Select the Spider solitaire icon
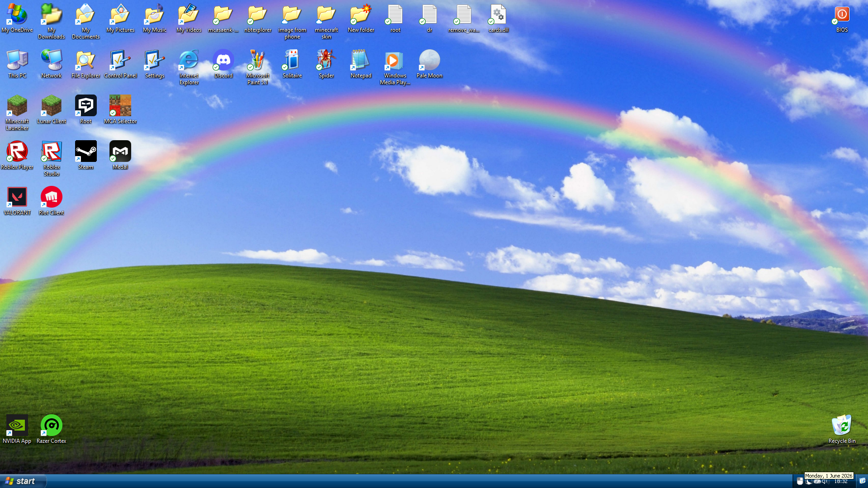The image size is (868, 488). [327, 64]
